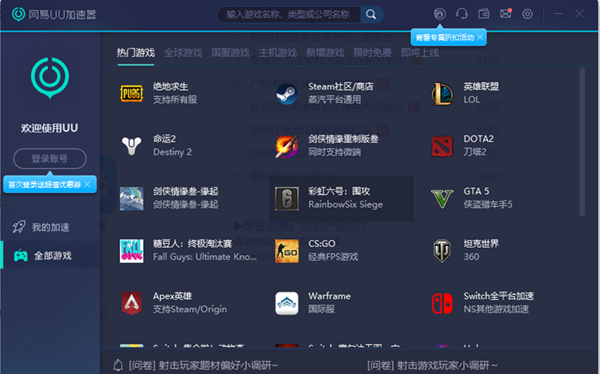
Task: Open the customer service headset icon
Action: (x=461, y=14)
